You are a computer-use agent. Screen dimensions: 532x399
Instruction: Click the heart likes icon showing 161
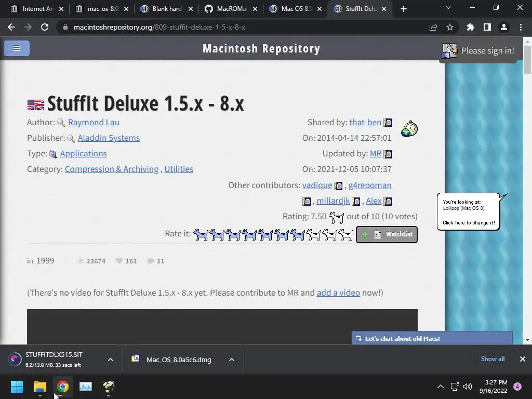119,261
